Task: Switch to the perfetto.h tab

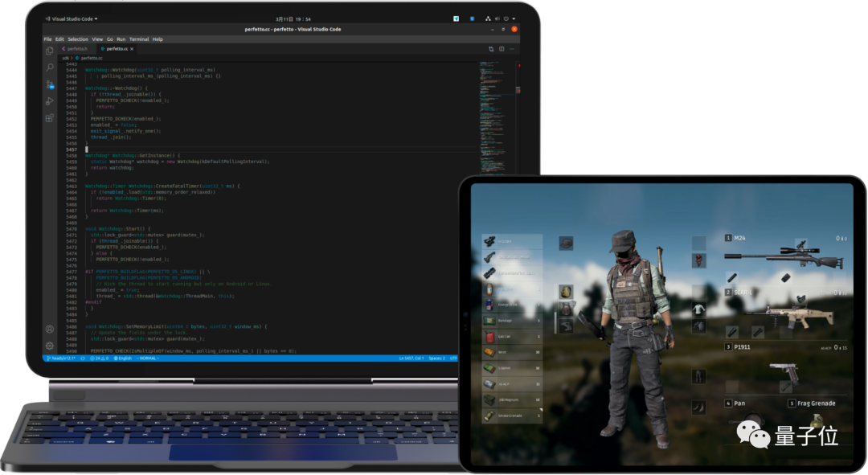Action: [x=76, y=49]
